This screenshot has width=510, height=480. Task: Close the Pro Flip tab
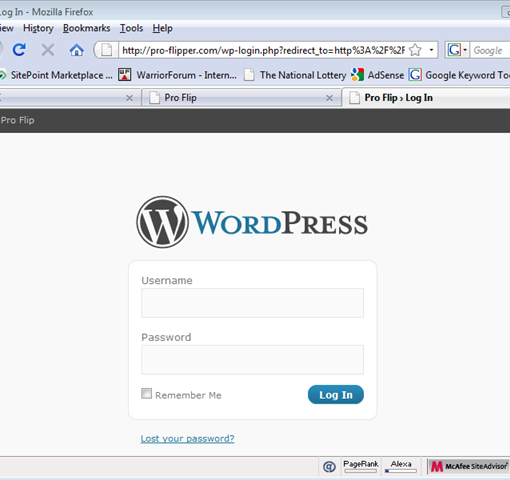pyautogui.click(x=329, y=98)
